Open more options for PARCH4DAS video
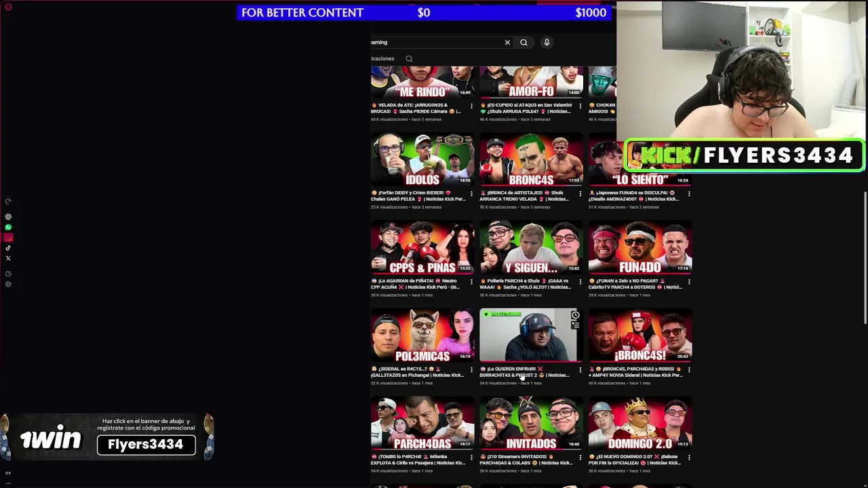The image size is (868, 488). pyautogui.click(x=471, y=458)
